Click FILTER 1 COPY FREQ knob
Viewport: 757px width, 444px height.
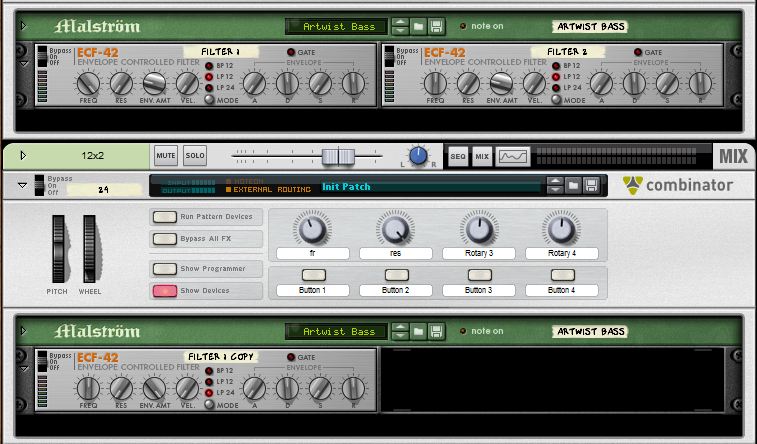pyautogui.click(x=88, y=388)
